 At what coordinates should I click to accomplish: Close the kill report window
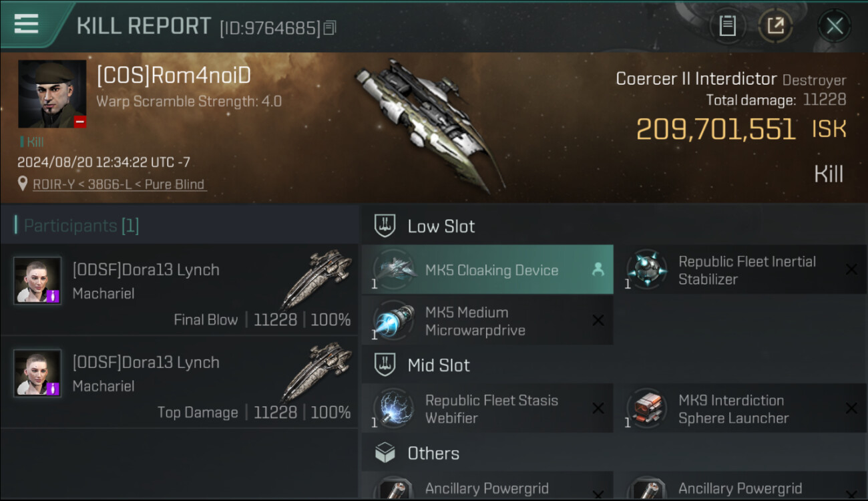click(x=835, y=26)
